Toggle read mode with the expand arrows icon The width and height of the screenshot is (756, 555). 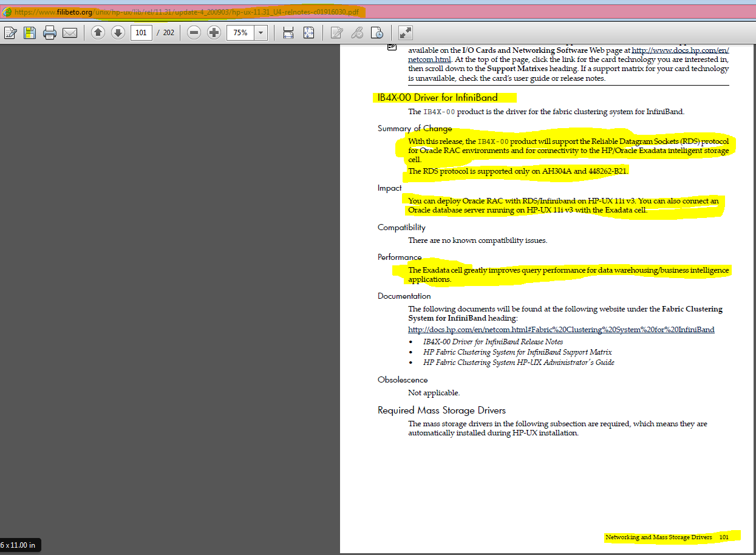click(x=405, y=33)
